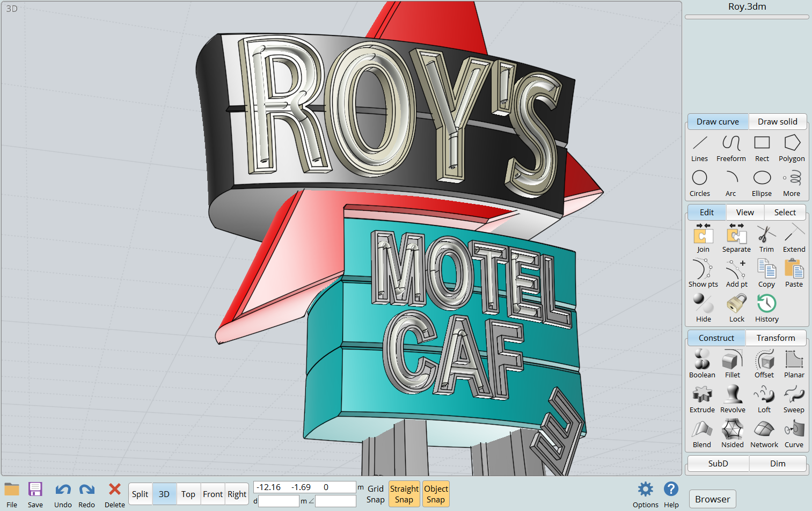Activate the Fillet tool
812x511 pixels.
click(733, 364)
